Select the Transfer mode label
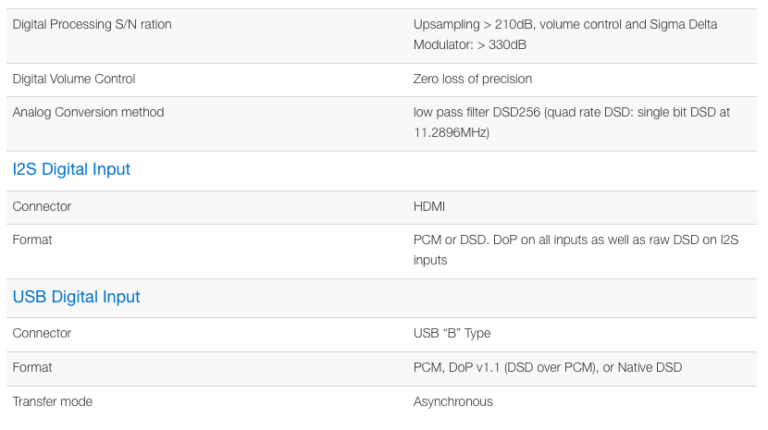Viewport: 768px width, 430px height. (x=52, y=401)
